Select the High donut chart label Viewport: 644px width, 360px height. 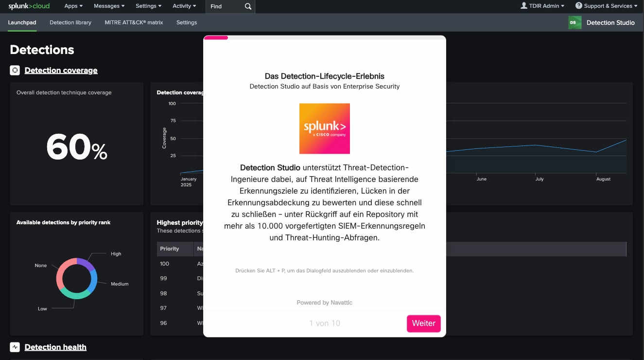pos(116,254)
